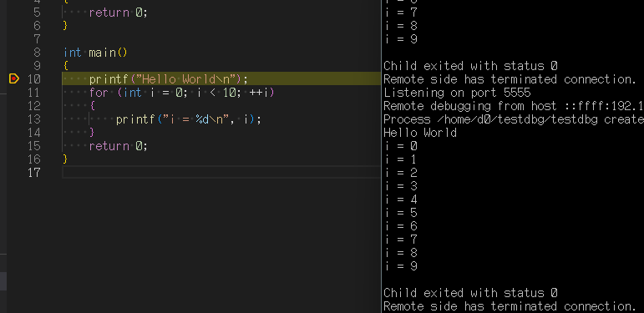The width and height of the screenshot is (644, 313).
Task: Click line number 8 in the gutter
Action: pyautogui.click(x=37, y=53)
